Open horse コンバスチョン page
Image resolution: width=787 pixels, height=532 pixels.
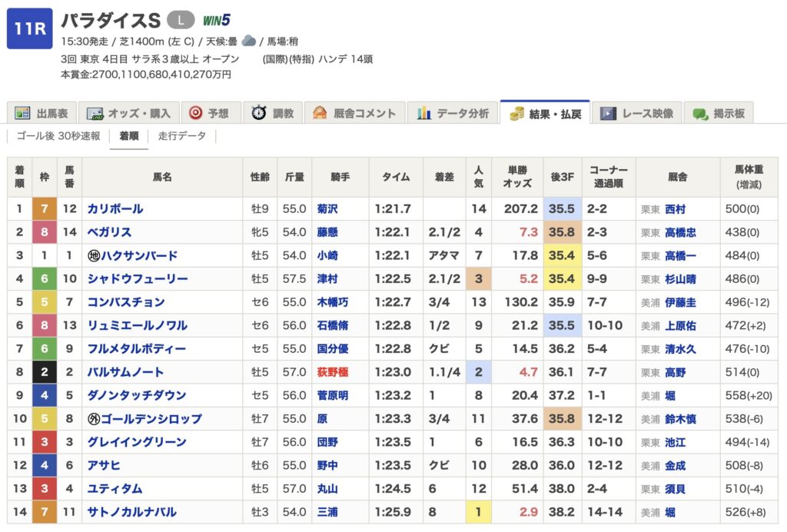point(126,302)
